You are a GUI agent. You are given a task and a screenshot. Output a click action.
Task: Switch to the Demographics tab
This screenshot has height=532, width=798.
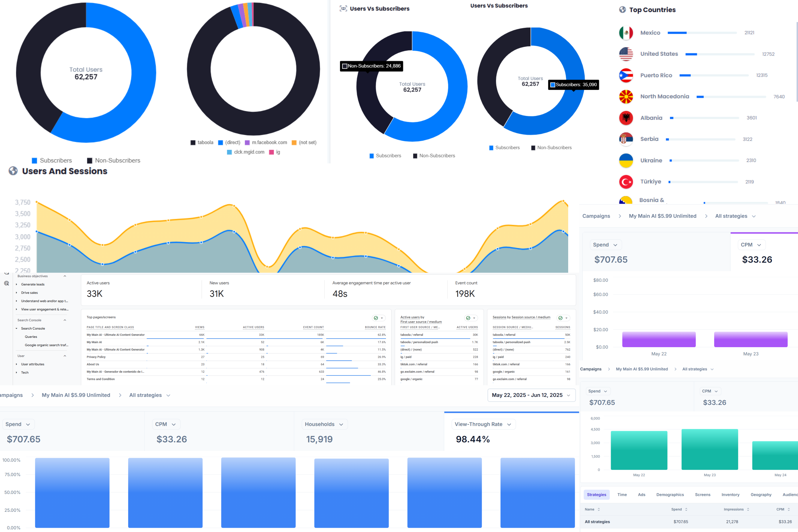point(670,495)
